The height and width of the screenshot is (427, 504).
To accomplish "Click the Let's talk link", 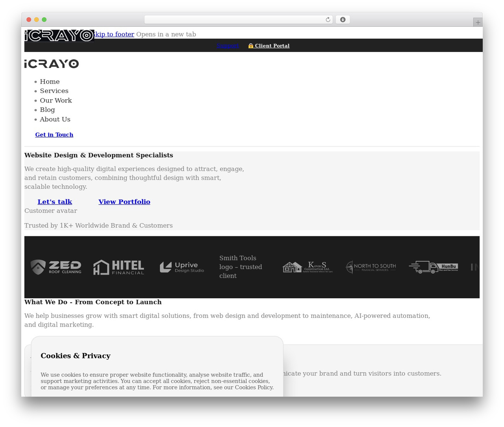I will tap(55, 202).
